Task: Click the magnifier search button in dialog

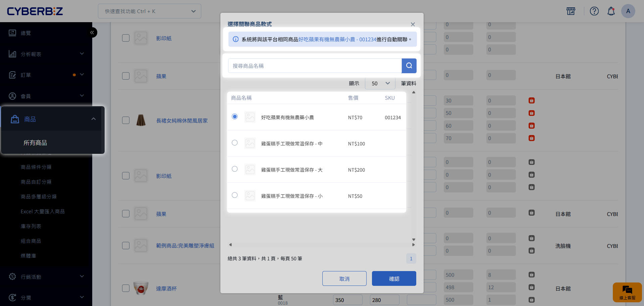Action: [409, 66]
